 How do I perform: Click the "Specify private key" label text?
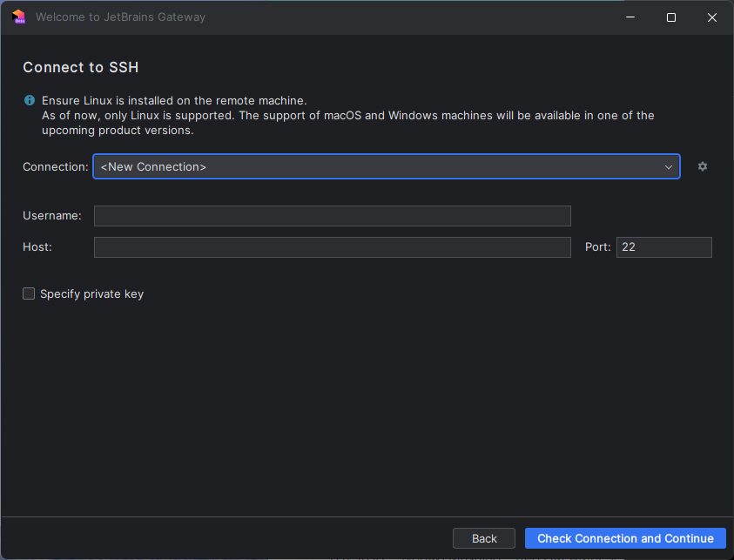pyautogui.click(x=91, y=294)
